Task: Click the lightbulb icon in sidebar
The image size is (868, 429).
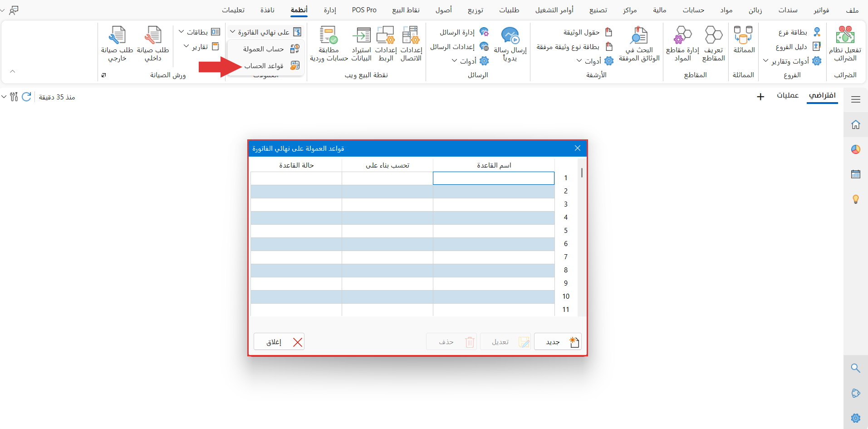Action: (x=856, y=199)
